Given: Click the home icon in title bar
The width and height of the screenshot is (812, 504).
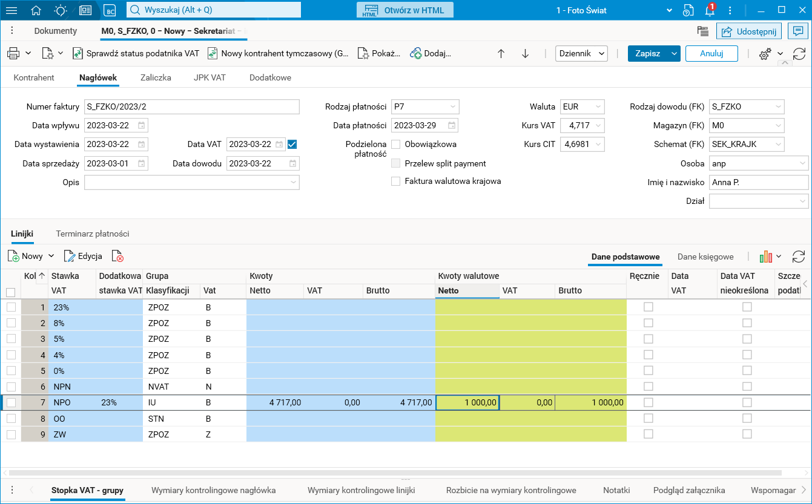Looking at the screenshot, I should tap(36, 10).
